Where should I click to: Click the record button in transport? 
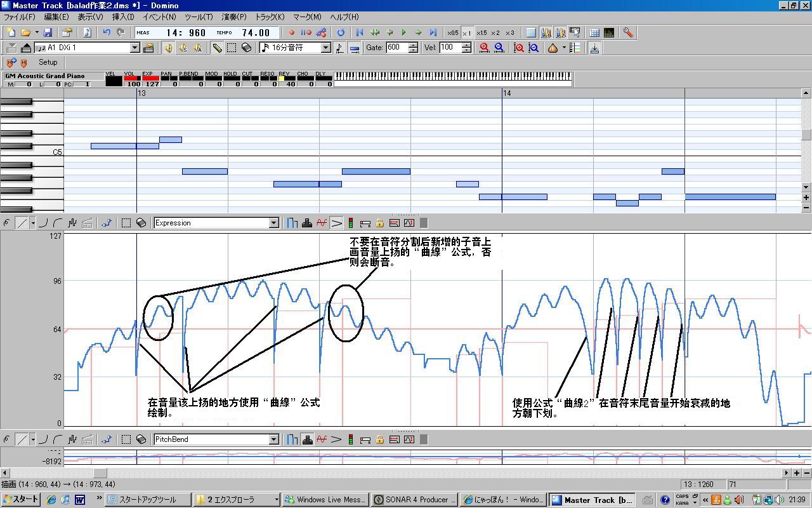[292, 32]
